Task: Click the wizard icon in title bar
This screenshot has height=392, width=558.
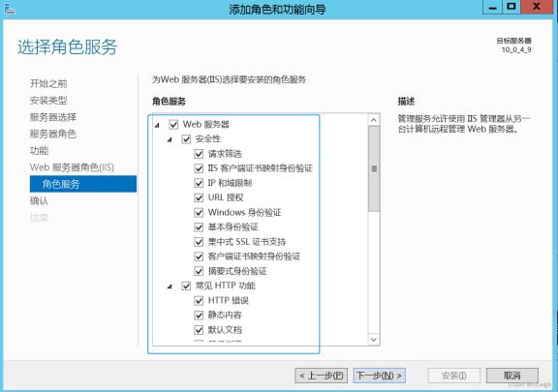Action: click(x=10, y=9)
